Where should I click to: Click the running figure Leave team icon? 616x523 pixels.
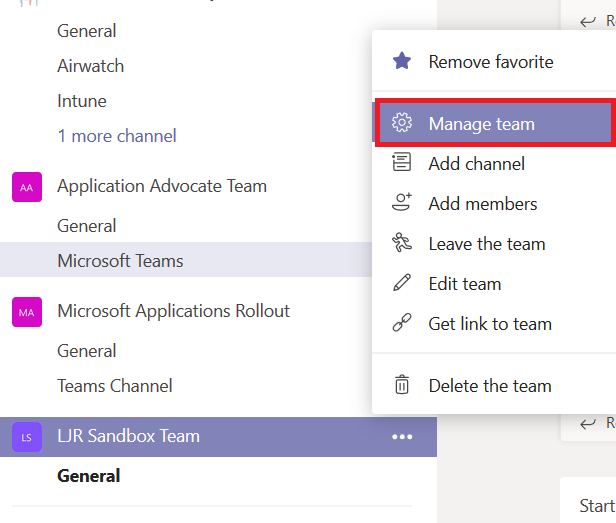click(402, 242)
